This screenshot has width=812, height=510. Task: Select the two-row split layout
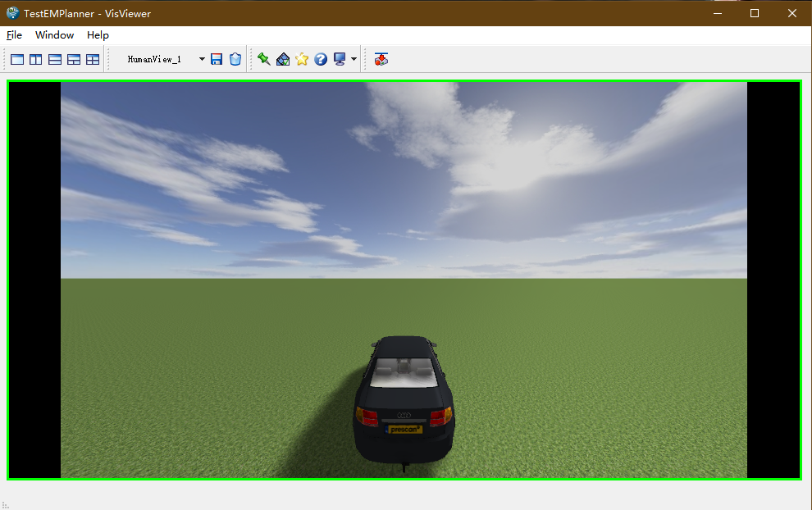55,60
